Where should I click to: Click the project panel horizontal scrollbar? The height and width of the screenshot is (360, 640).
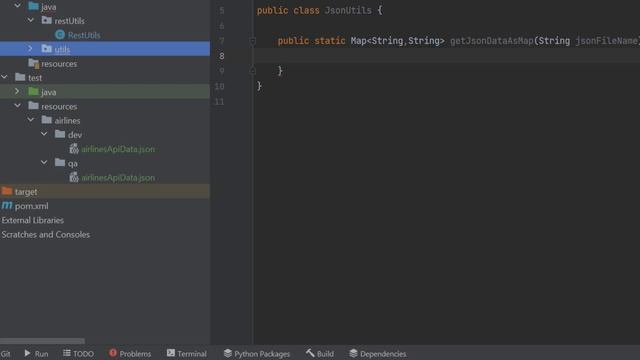(42, 341)
